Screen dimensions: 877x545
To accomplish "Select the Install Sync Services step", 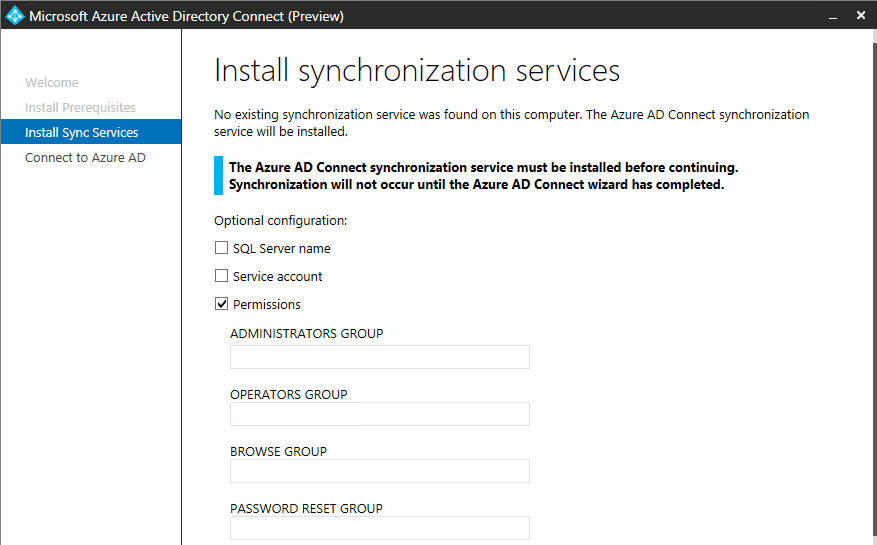I will (82, 132).
